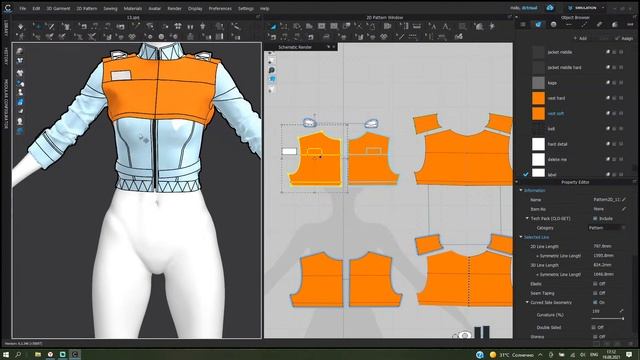Screen dimensions: 640x360
Task: Collapse the Information section
Action: pyautogui.click(x=521, y=190)
